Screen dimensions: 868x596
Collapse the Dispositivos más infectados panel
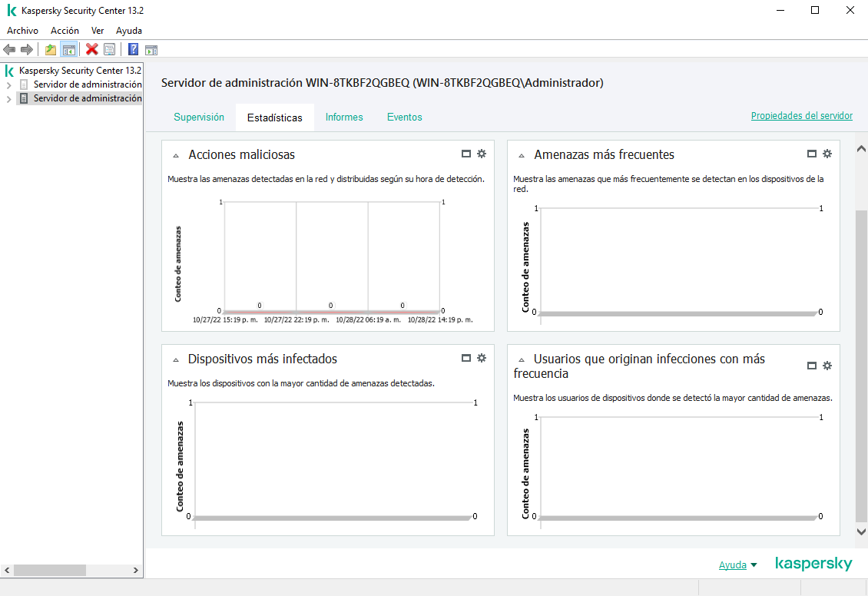[176, 360]
